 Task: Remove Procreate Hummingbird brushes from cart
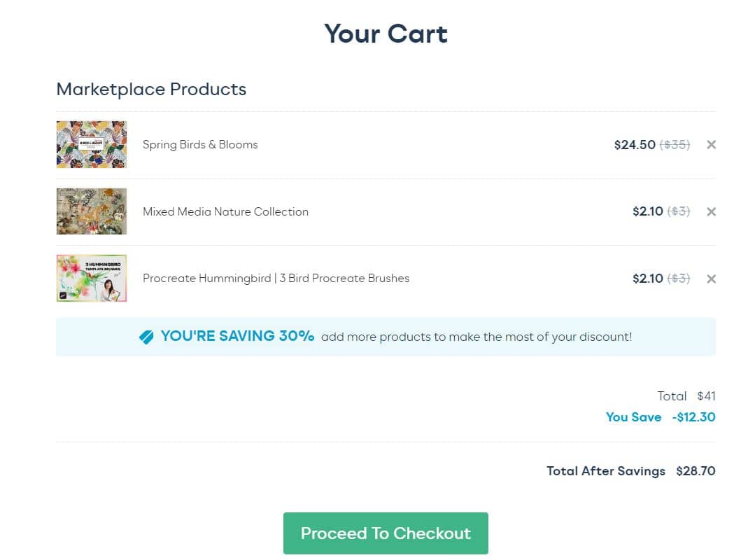point(711,279)
